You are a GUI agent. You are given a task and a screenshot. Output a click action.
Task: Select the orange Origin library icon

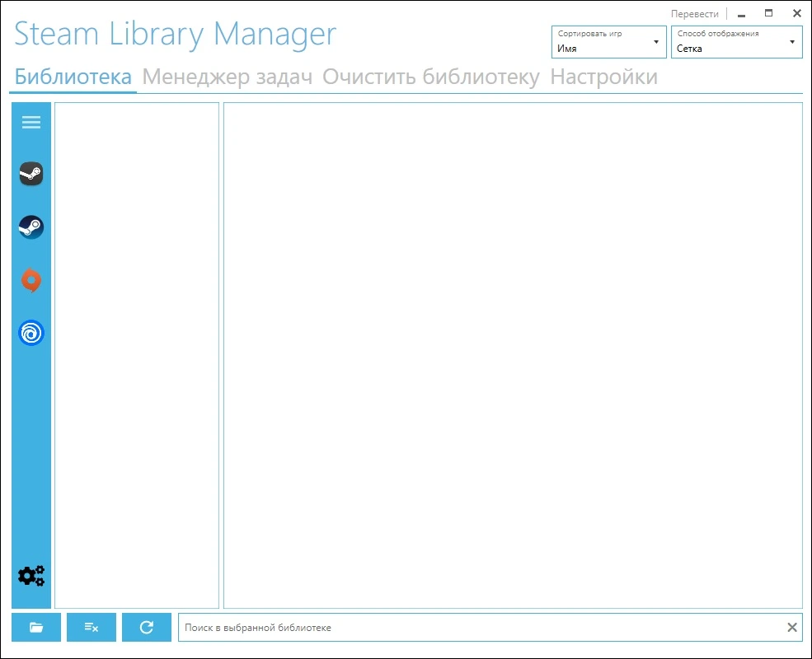coord(31,280)
